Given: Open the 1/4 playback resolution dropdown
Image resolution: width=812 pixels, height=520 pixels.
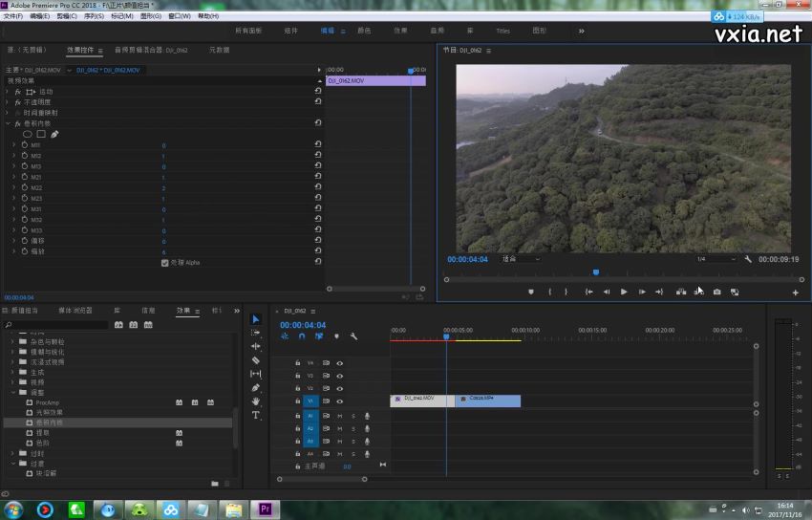Looking at the screenshot, I should coord(715,259).
